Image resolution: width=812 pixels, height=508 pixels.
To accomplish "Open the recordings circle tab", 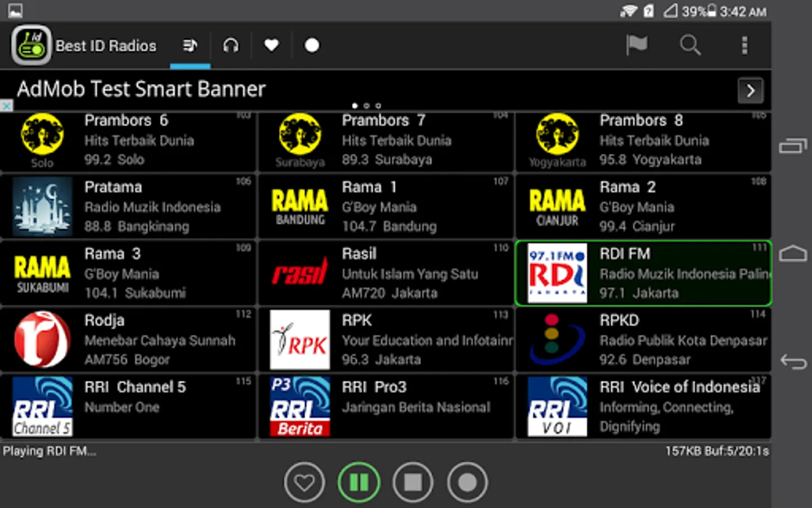I will click(x=312, y=45).
